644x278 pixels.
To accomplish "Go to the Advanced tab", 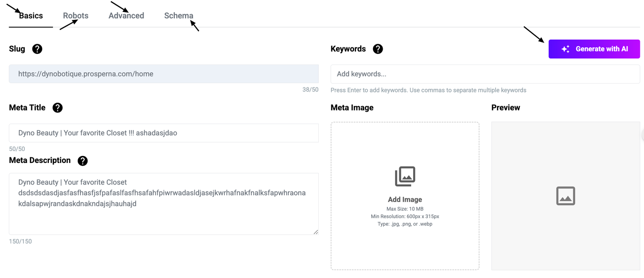I will coord(126,16).
